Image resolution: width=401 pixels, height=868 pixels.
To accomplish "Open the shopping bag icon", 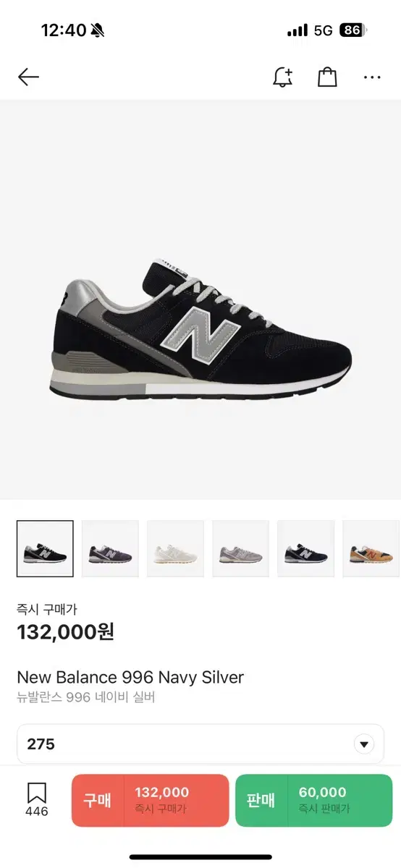I will click(x=327, y=77).
